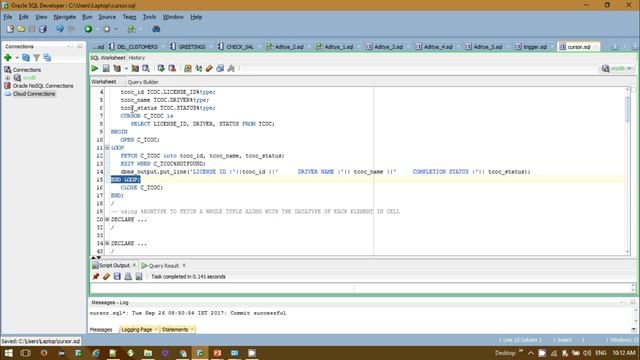
Task: Open File Explorer from the taskbar
Action: click(x=148, y=353)
